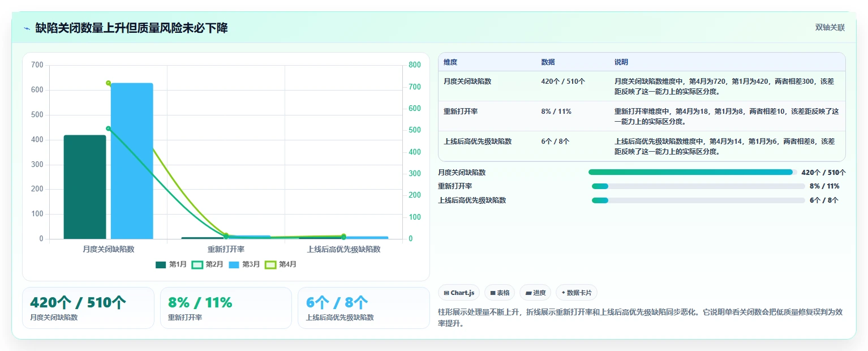Click the 重新打开率 table row label
Viewport: 868px width, 351px height.
click(461, 112)
